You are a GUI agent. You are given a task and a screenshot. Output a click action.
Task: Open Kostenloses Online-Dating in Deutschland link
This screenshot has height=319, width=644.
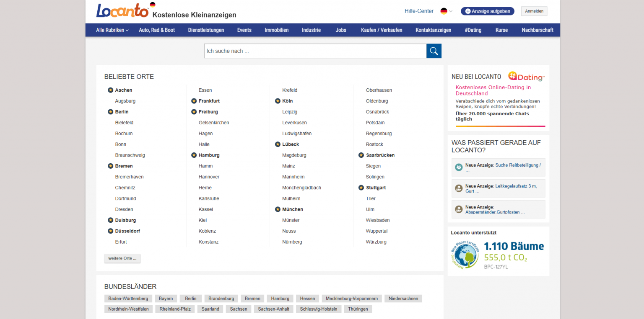tap(493, 90)
